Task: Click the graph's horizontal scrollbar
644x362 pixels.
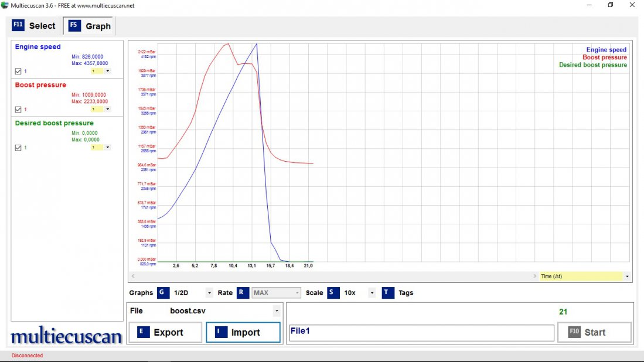Action: 333,276
